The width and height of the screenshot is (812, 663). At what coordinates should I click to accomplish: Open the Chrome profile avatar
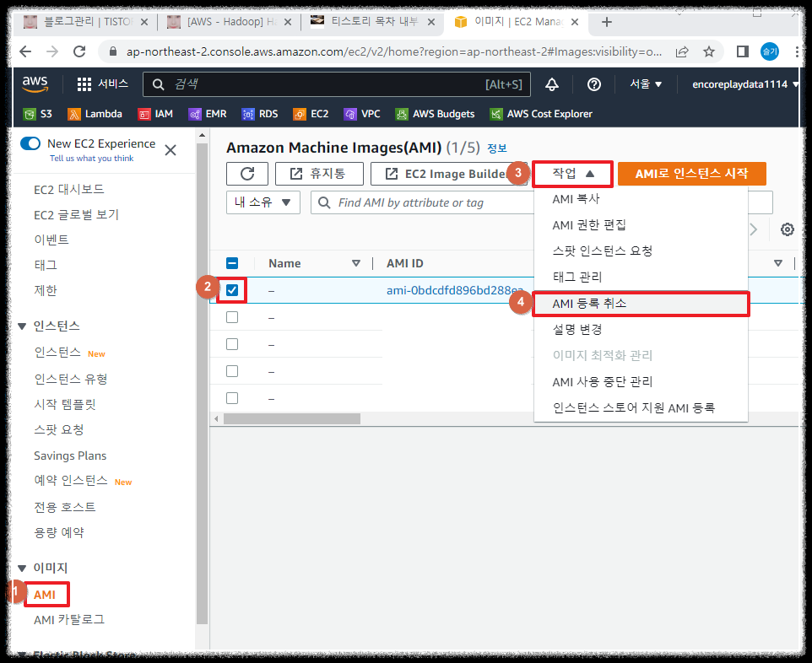coord(770,51)
